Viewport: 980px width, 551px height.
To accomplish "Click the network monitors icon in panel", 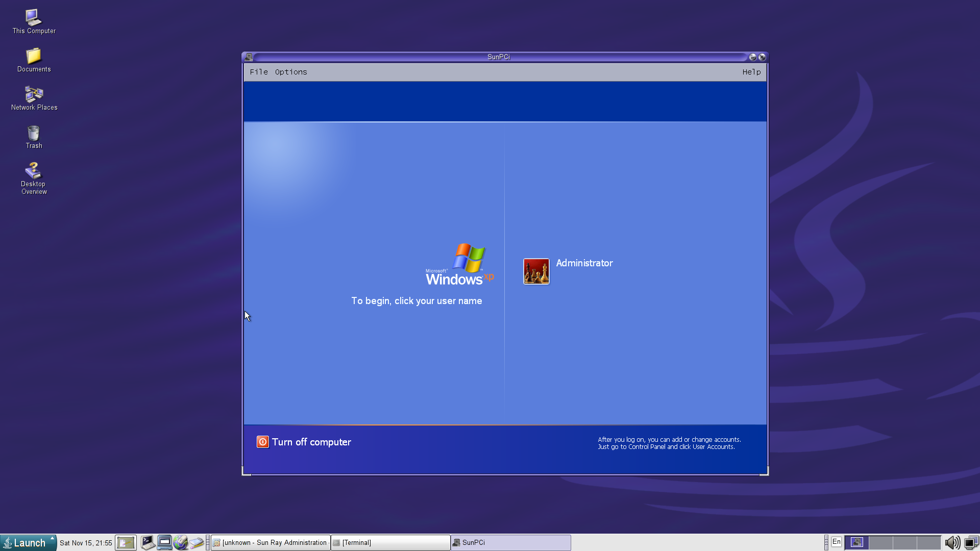I will (971, 542).
